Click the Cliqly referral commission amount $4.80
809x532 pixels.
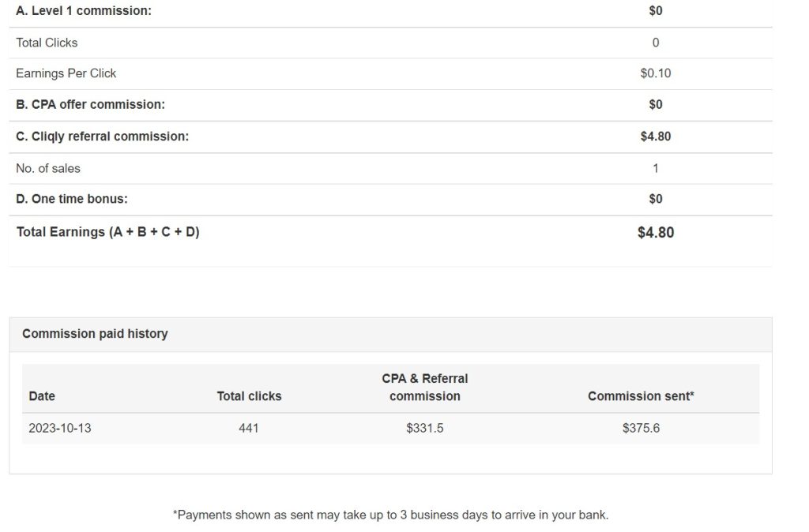coord(655,137)
